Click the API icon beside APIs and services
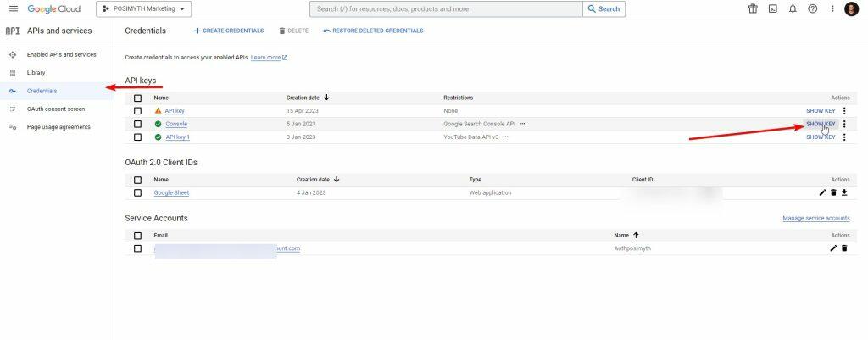868x340 pixels. click(13, 31)
